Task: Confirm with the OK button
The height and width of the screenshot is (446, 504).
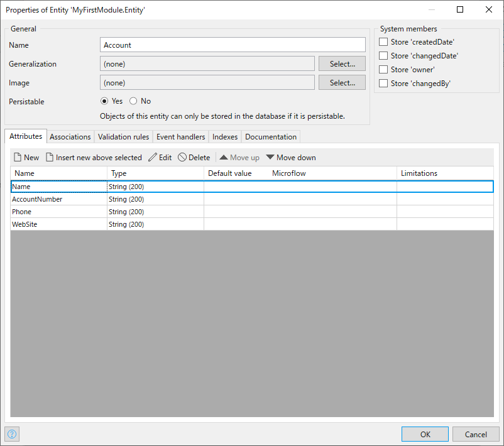Action: [425, 435]
